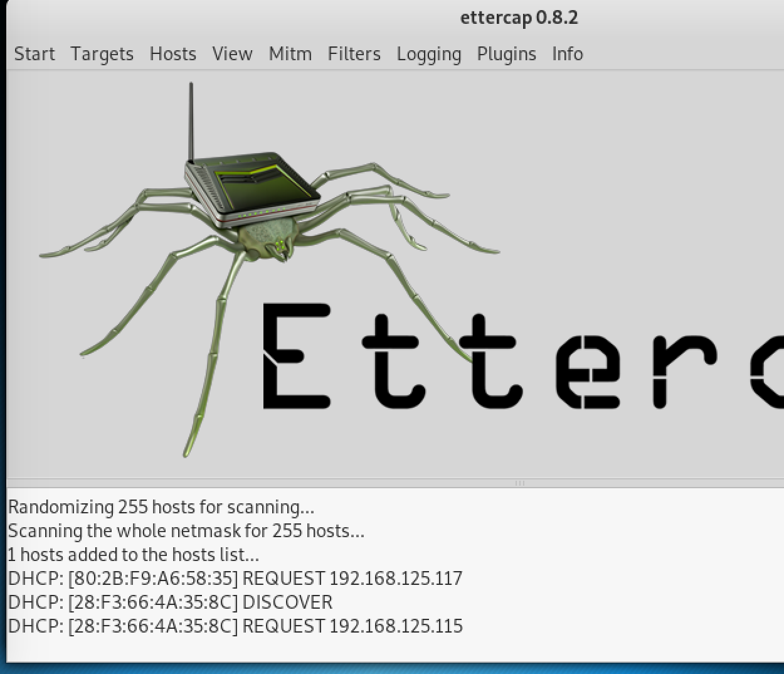Open the Plugins menu

coord(506,54)
